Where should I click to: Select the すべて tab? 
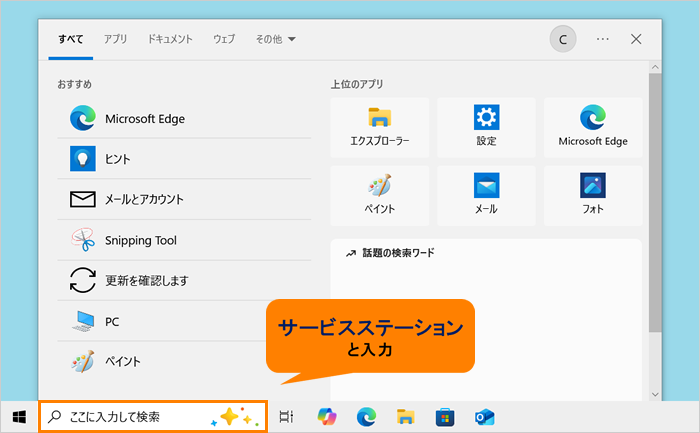pyautogui.click(x=71, y=39)
